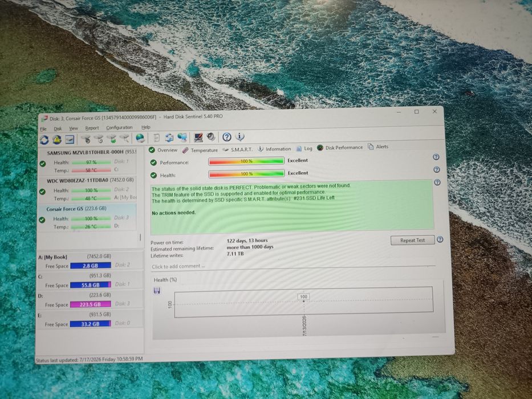Click the "more than 1000 days" lifetime value
The height and width of the screenshot is (399, 532).
(x=250, y=247)
